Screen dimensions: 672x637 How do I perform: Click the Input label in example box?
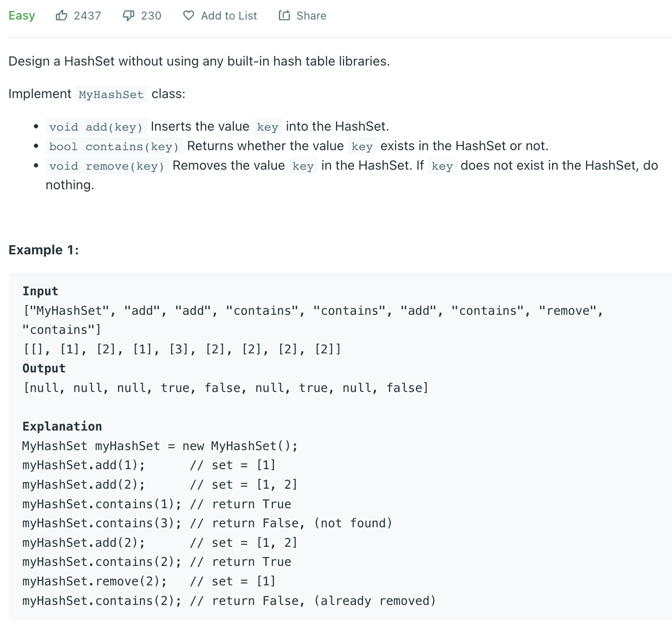click(x=40, y=291)
